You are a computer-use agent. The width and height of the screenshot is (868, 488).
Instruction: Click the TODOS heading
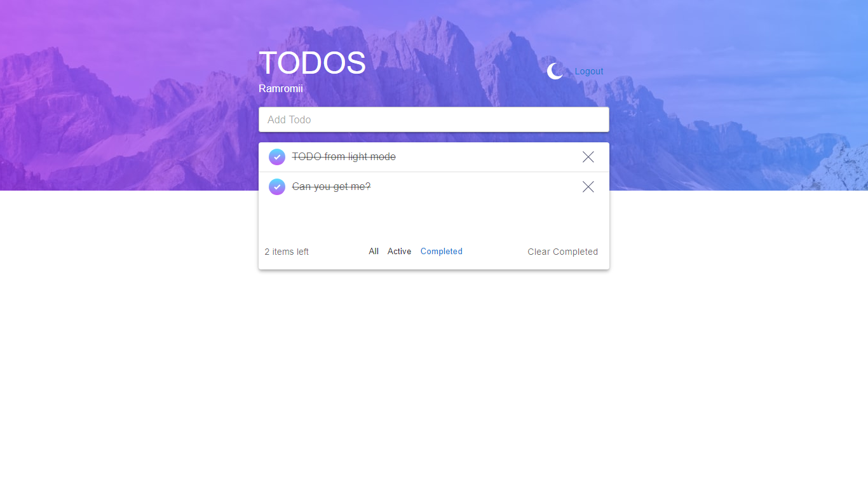(x=312, y=63)
